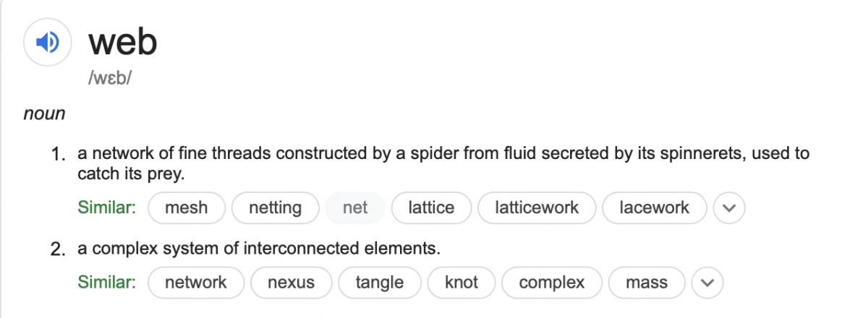
Task: Open the 'netting' similar word
Action: click(275, 208)
